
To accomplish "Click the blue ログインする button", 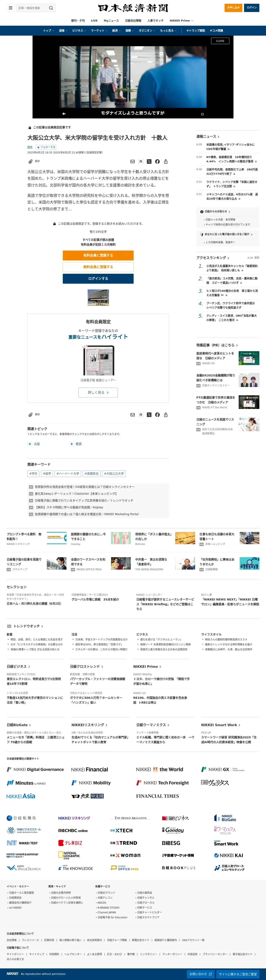I will 98,278.
